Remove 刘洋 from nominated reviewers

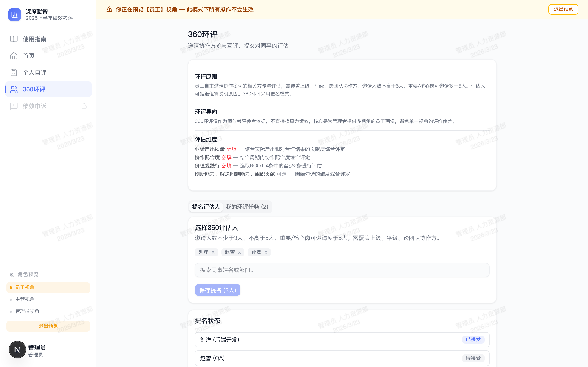(x=213, y=252)
